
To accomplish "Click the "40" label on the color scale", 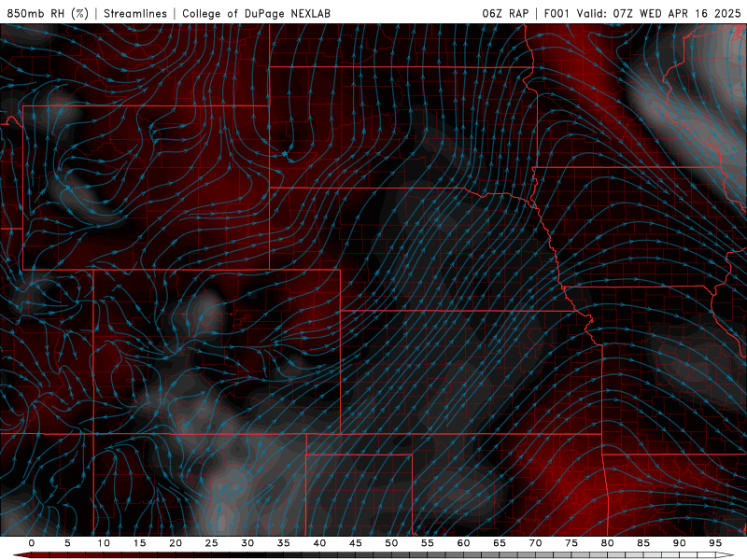I will pyautogui.click(x=319, y=543).
